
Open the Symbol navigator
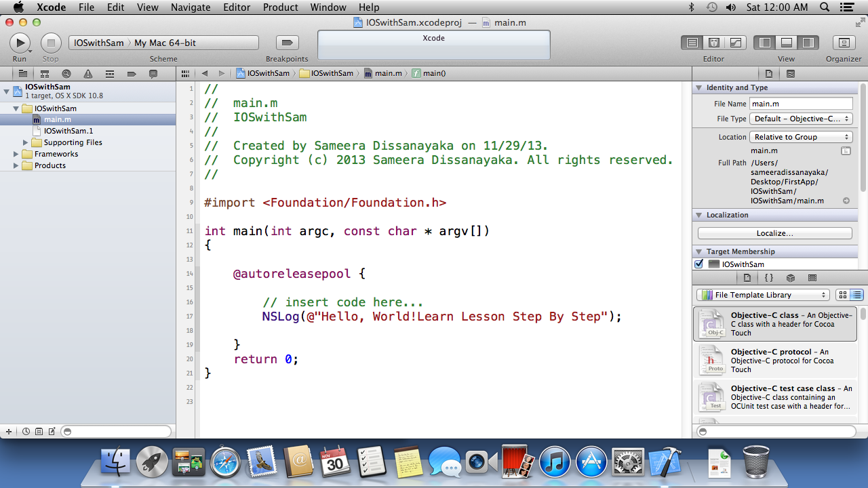45,73
